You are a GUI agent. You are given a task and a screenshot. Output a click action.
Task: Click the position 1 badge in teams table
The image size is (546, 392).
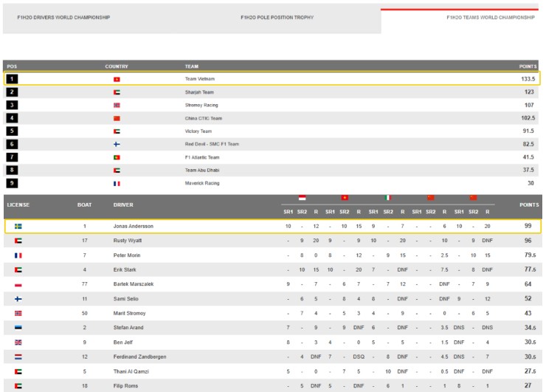[x=13, y=79]
